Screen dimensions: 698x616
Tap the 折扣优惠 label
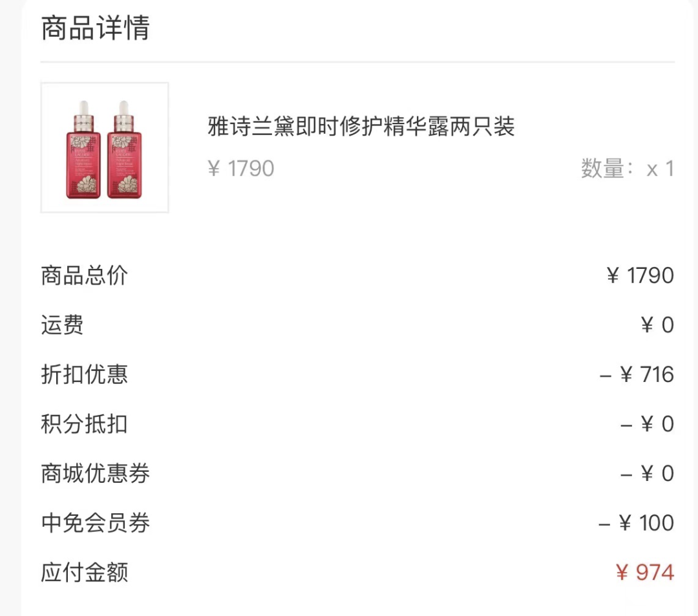point(84,374)
